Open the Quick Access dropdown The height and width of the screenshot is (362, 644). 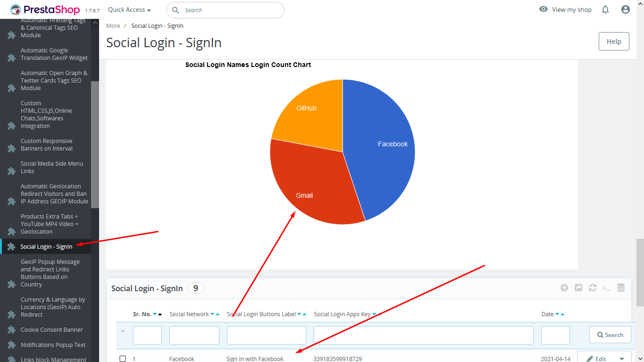pyautogui.click(x=129, y=10)
